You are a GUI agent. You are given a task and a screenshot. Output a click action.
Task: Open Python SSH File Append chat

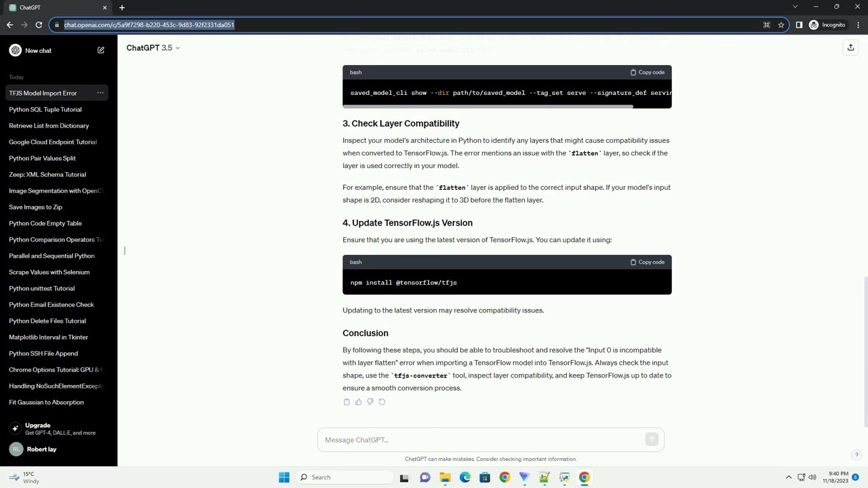58,353
